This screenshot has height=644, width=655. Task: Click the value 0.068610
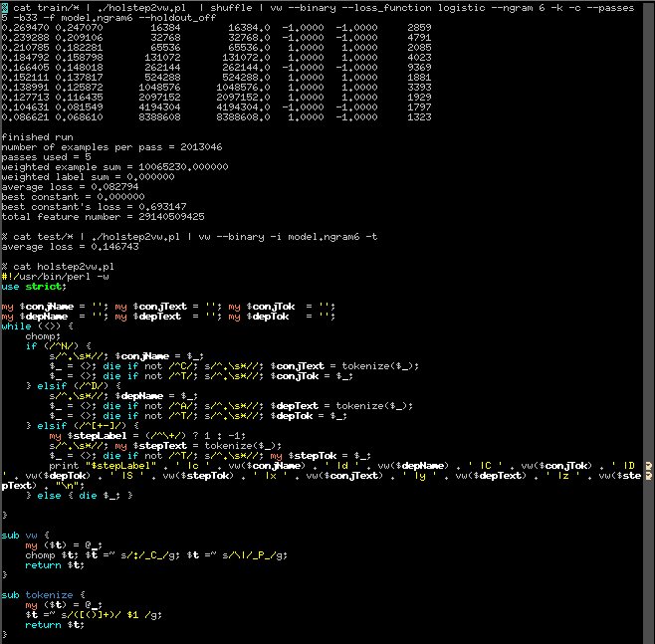click(79, 116)
